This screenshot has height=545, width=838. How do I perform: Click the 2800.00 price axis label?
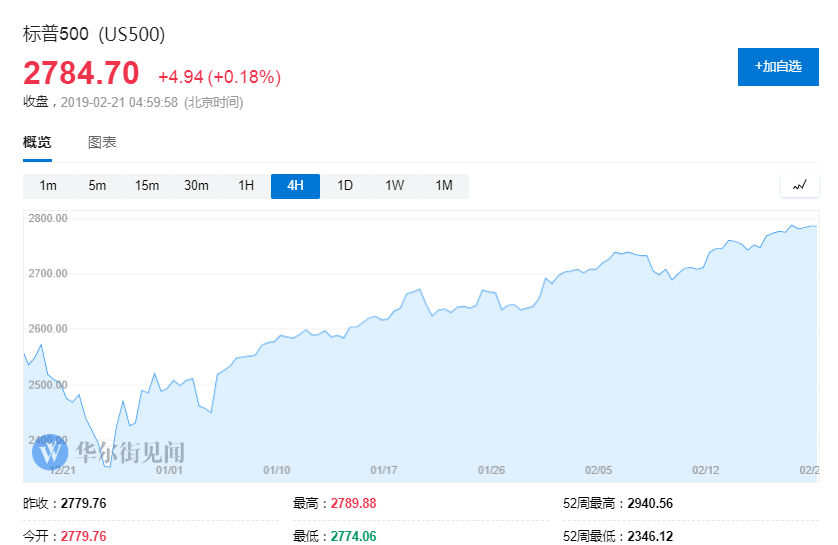tap(47, 218)
